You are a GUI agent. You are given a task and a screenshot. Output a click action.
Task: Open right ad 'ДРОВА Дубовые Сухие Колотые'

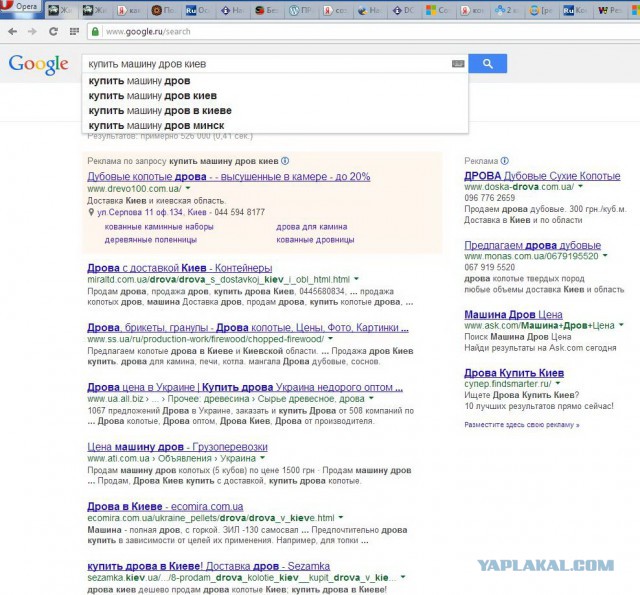point(542,176)
